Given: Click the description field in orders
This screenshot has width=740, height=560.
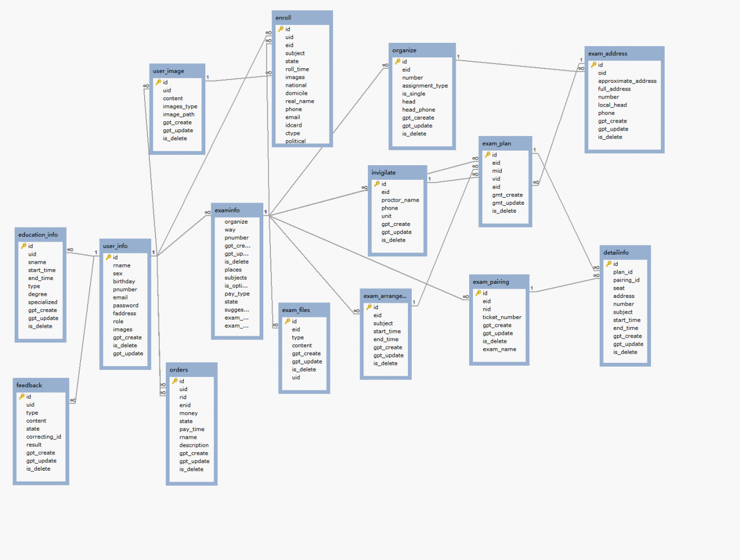Looking at the screenshot, I should [193, 445].
